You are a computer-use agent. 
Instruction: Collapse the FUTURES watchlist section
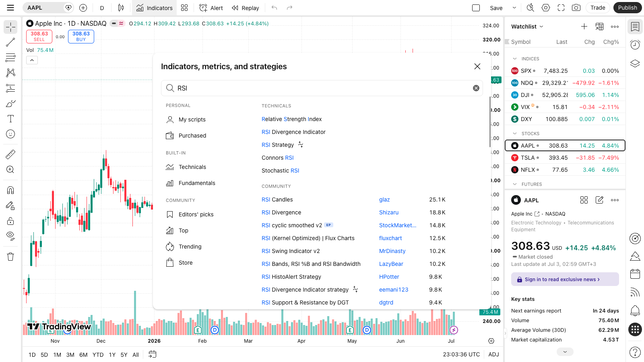coord(515,184)
